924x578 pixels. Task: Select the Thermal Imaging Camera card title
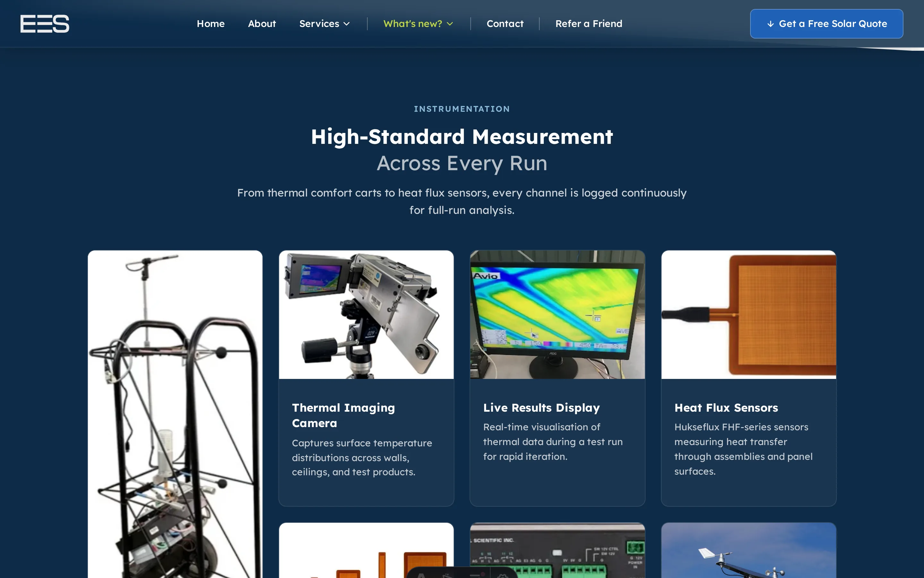click(x=343, y=415)
